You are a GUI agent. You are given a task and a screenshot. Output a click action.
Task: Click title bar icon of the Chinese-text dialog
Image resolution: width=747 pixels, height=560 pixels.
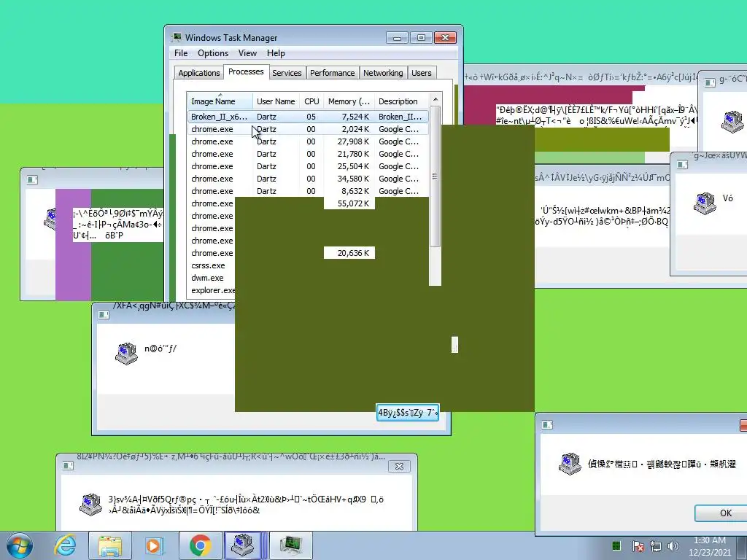coord(547,424)
